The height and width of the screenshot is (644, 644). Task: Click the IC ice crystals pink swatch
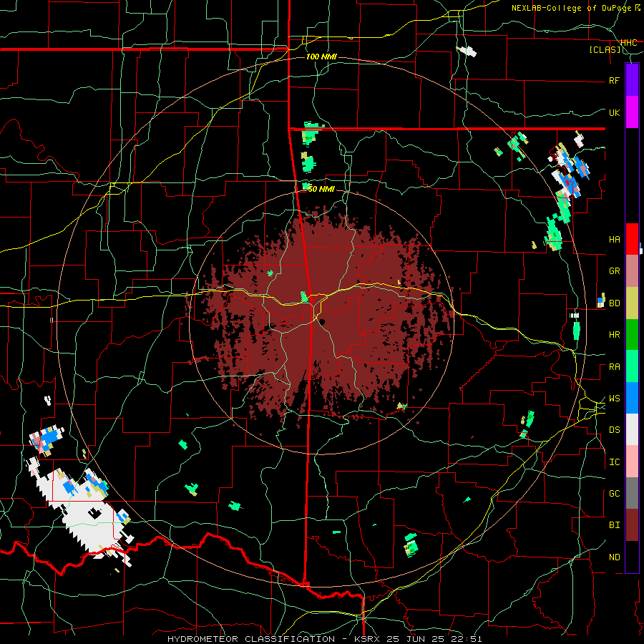click(632, 462)
